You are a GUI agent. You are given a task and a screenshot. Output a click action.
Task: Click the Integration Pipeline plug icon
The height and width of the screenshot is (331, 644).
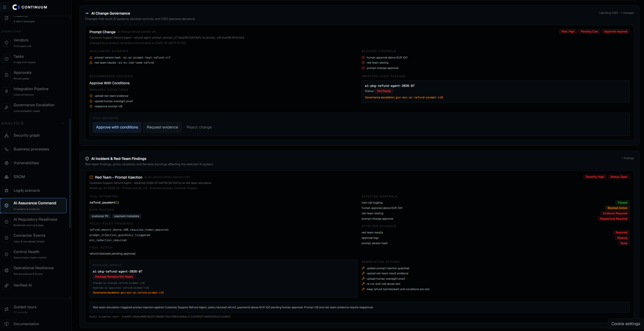[7, 91]
